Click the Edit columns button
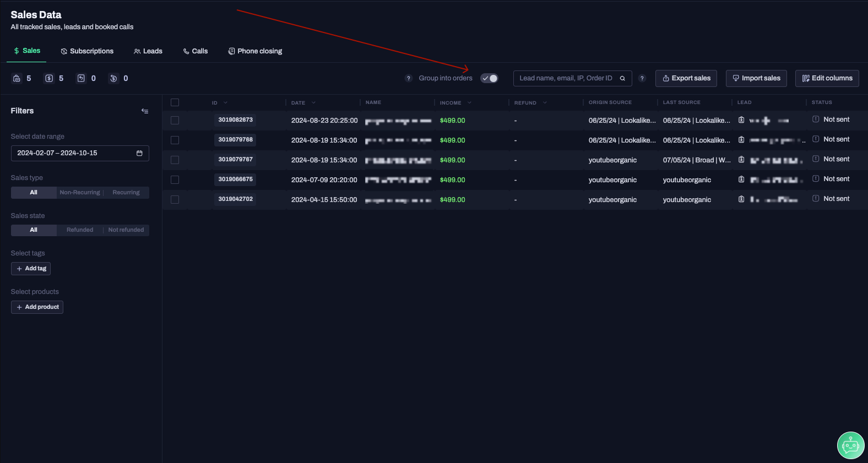 827,78
